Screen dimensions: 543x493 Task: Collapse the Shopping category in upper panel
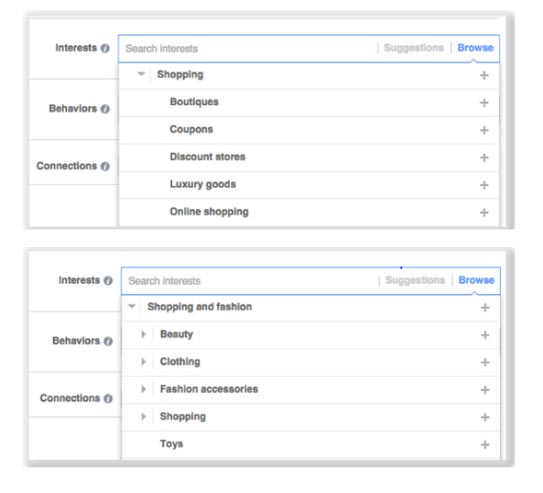tap(141, 74)
